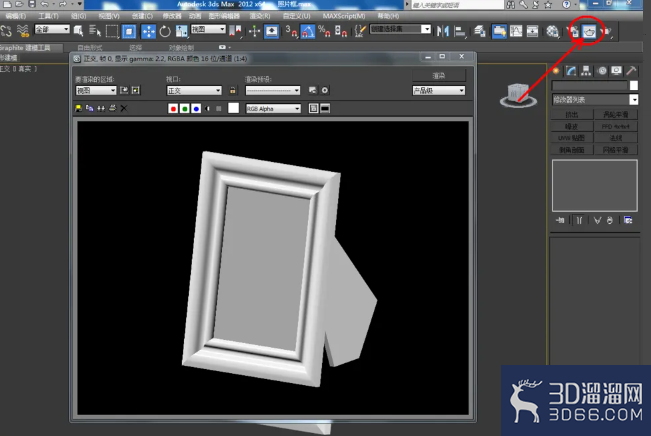Image resolution: width=651 pixels, height=436 pixels.
Task: Click the Auto Region Selected icon
Action: coord(135,90)
